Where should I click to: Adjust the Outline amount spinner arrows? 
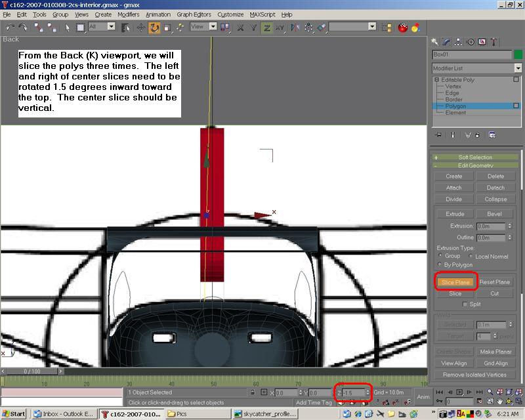tap(510, 238)
